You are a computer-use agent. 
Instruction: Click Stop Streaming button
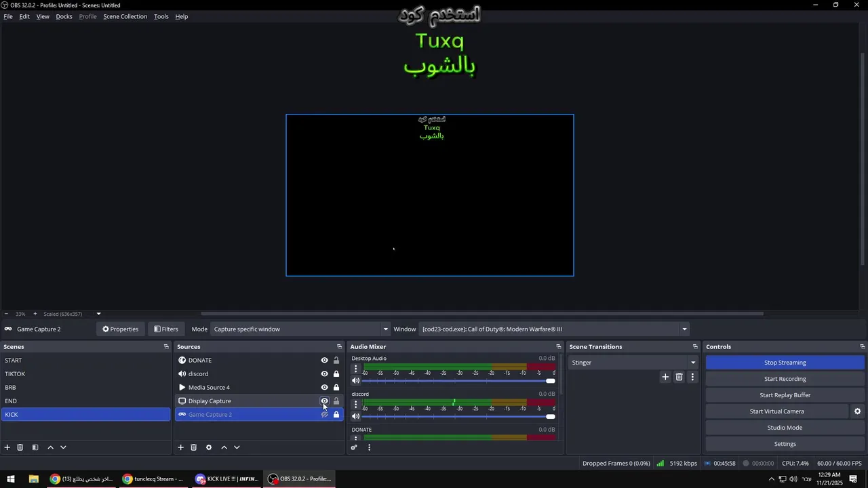pos(785,363)
